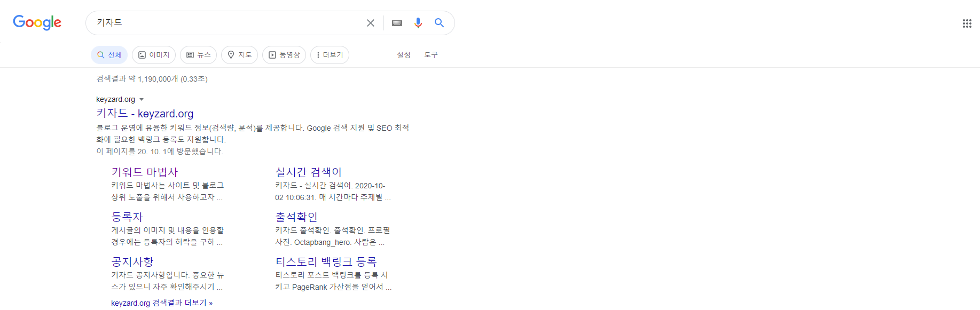This screenshot has height=310, width=980.
Task: Open the 티스토리 백링크 등록 sitelink
Action: [x=326, y=262]
